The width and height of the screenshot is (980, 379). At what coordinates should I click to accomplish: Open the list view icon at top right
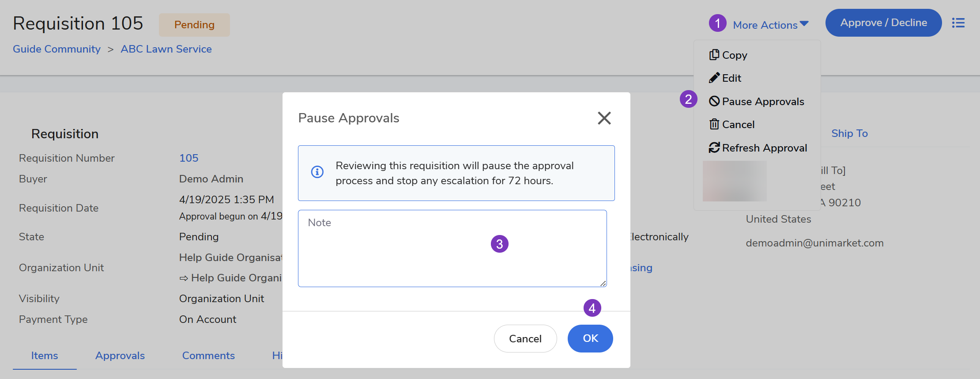(958, 23)
